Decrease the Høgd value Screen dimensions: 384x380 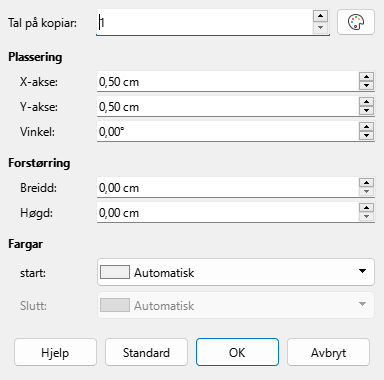point(366,217)
